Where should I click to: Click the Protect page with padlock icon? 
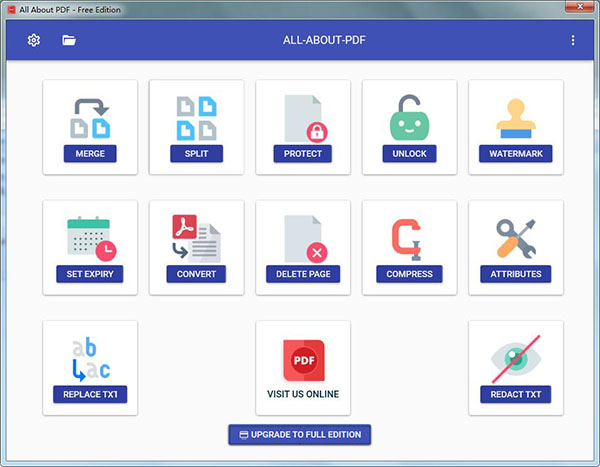coord(306,119)
